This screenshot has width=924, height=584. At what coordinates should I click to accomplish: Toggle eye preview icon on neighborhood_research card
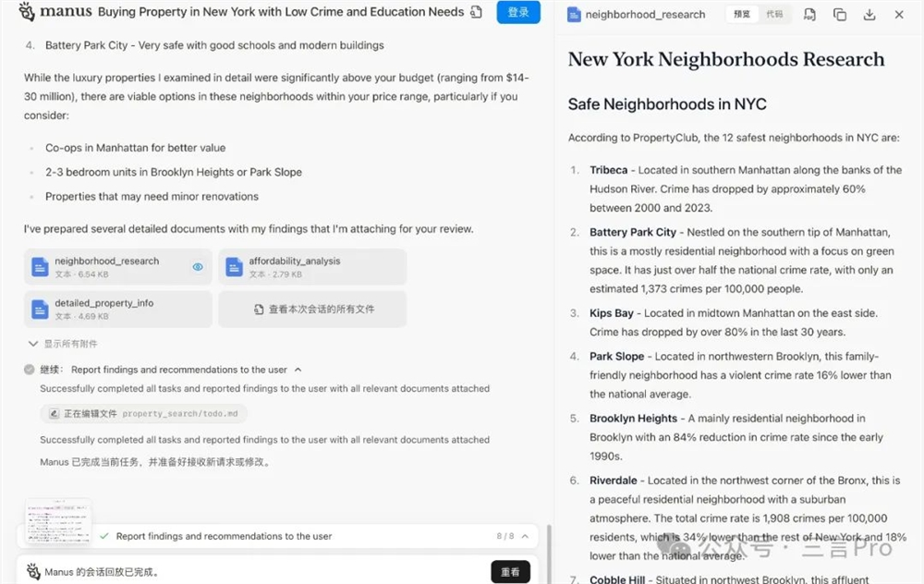[x=198, y=267]
